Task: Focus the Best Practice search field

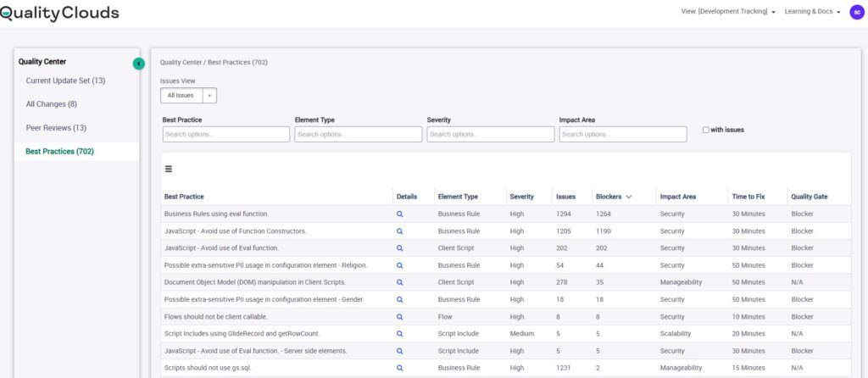Action: click(x=226, y=135)
